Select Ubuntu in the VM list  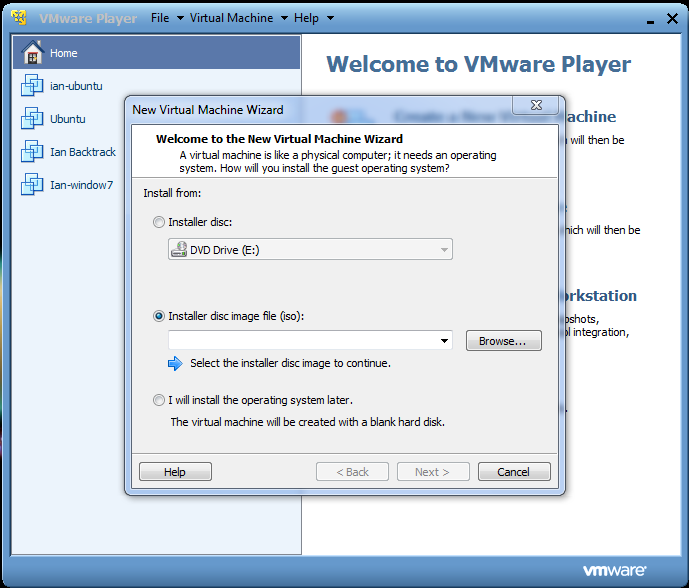[x=68, y=119]
